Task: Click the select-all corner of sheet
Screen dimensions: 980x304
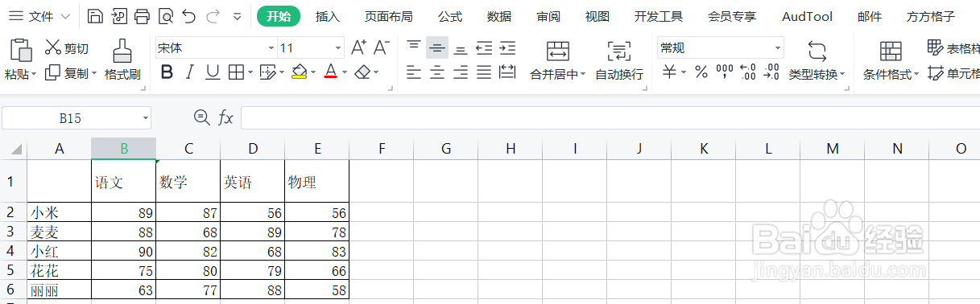Action: [14, 149]
